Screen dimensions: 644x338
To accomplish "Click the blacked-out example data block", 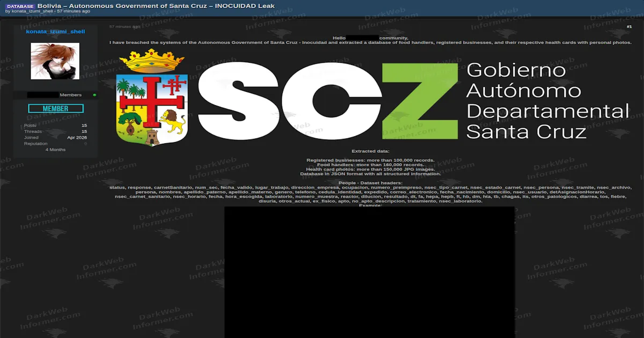I will tap(369, 272).
